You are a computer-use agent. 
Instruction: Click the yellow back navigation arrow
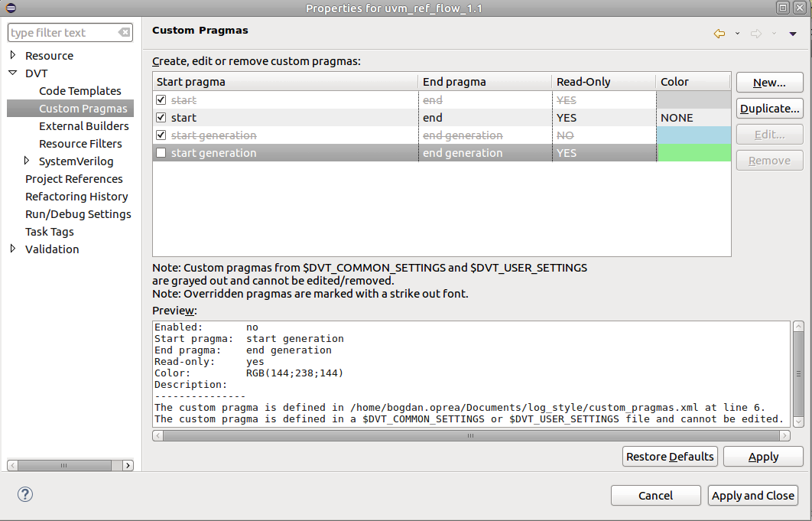point(719,34)
